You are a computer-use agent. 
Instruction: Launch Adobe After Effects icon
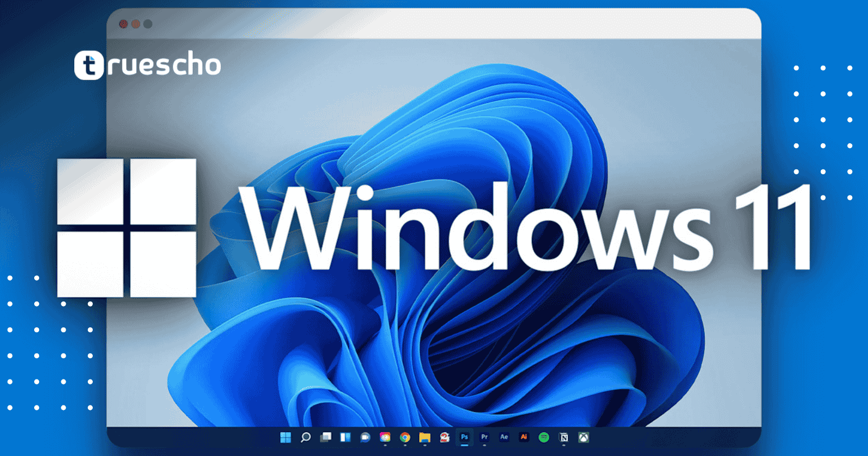[x=504, y=437]
